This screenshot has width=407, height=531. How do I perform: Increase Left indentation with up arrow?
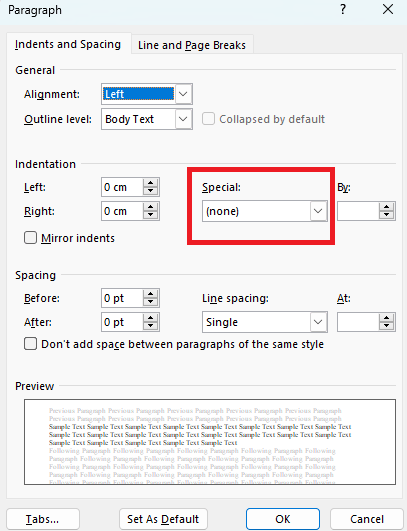tap(150, 183)
